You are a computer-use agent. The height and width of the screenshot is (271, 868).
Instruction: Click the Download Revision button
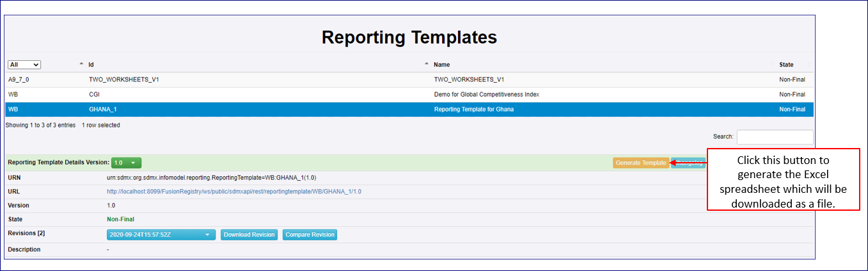tap(249, 234)
